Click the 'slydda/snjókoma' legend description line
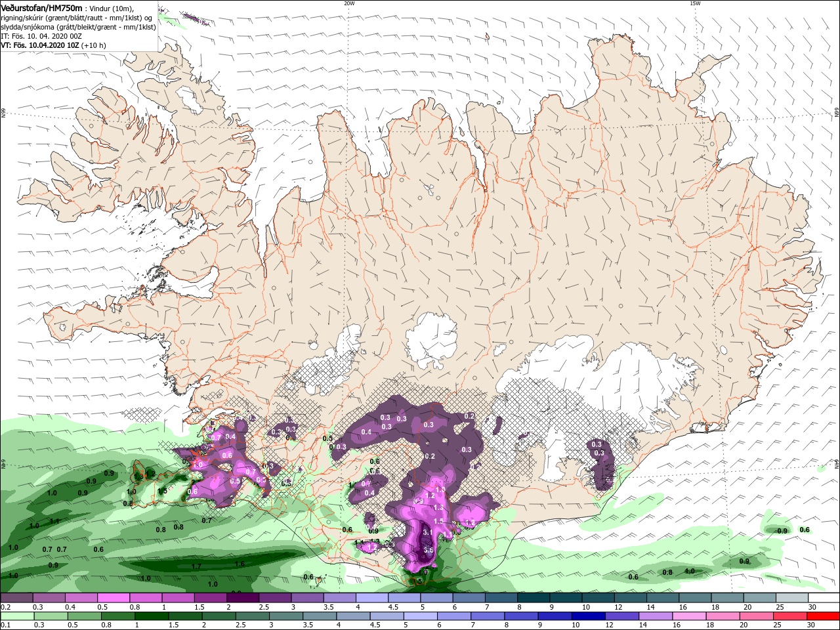This screenshot has height=630, width=840. pos(79,27)
